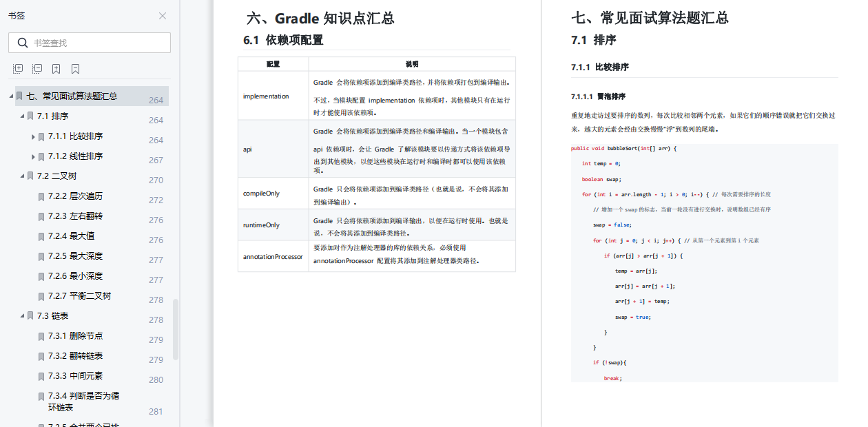Click bookmark flag icon beside 7.2 二叉树
Viewport: 868px width, 427px height.
[30, 176]
